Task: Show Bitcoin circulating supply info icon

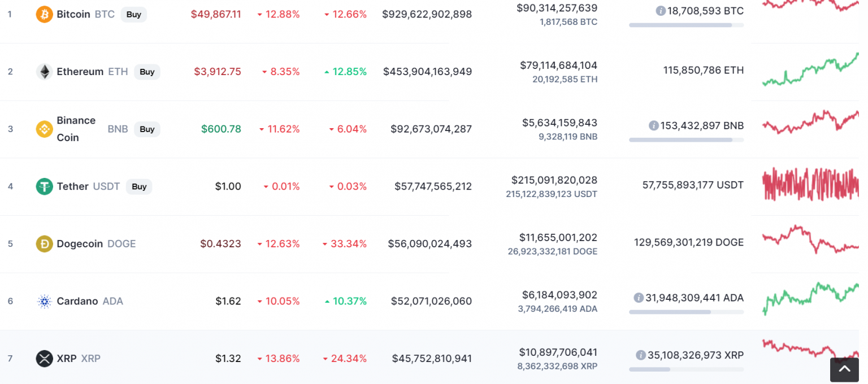Action: click(660, 11)
